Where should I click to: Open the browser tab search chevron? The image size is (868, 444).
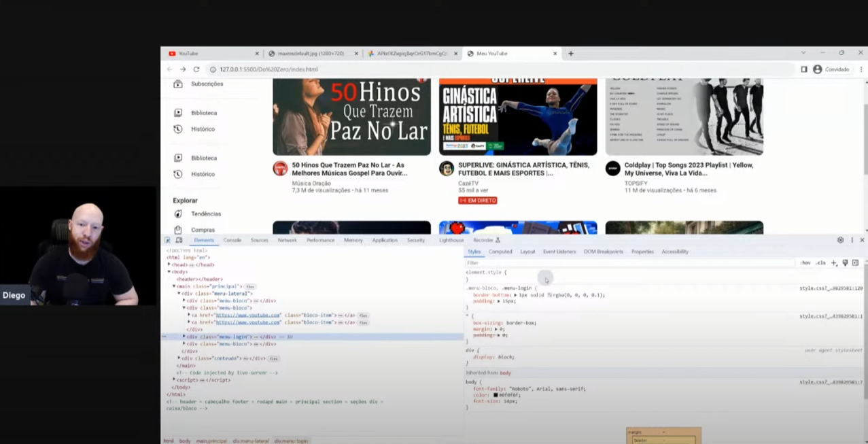point(803,53)
